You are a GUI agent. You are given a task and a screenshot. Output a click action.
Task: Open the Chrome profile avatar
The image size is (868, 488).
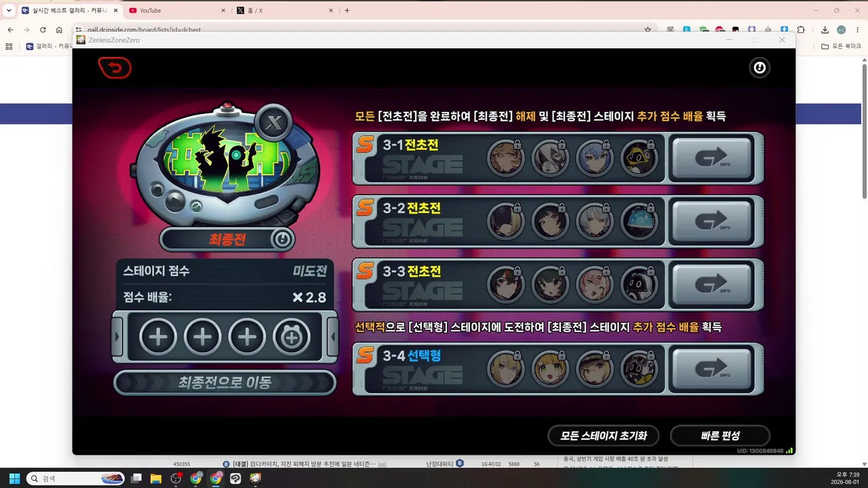pyautogui.click(x=842, y=30)
